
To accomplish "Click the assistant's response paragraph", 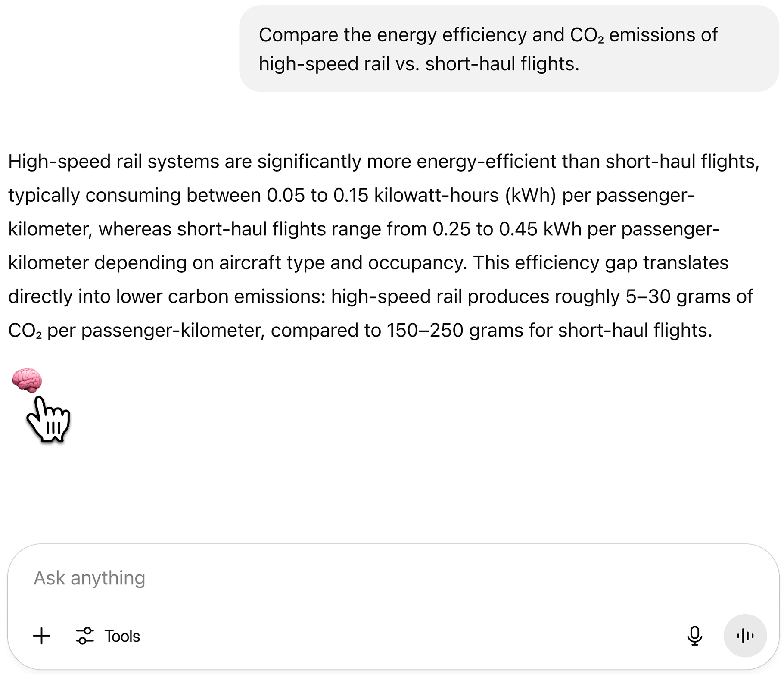I will point(383,246).
